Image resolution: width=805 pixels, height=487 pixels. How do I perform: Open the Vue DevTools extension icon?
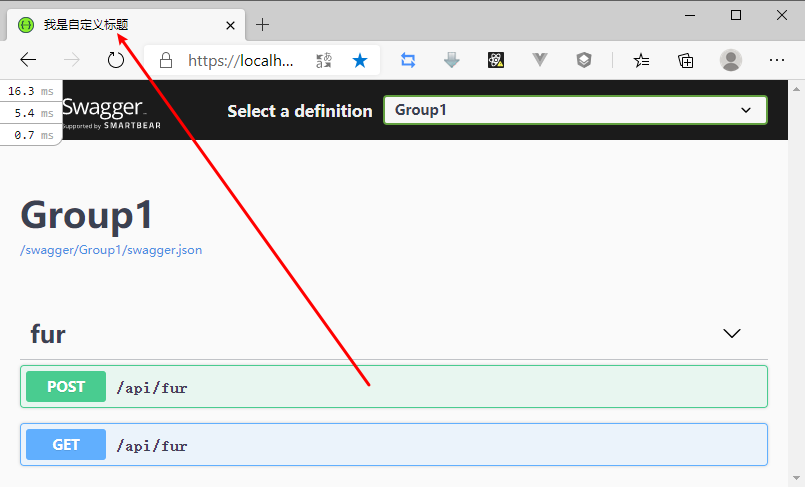pos(540,60)
